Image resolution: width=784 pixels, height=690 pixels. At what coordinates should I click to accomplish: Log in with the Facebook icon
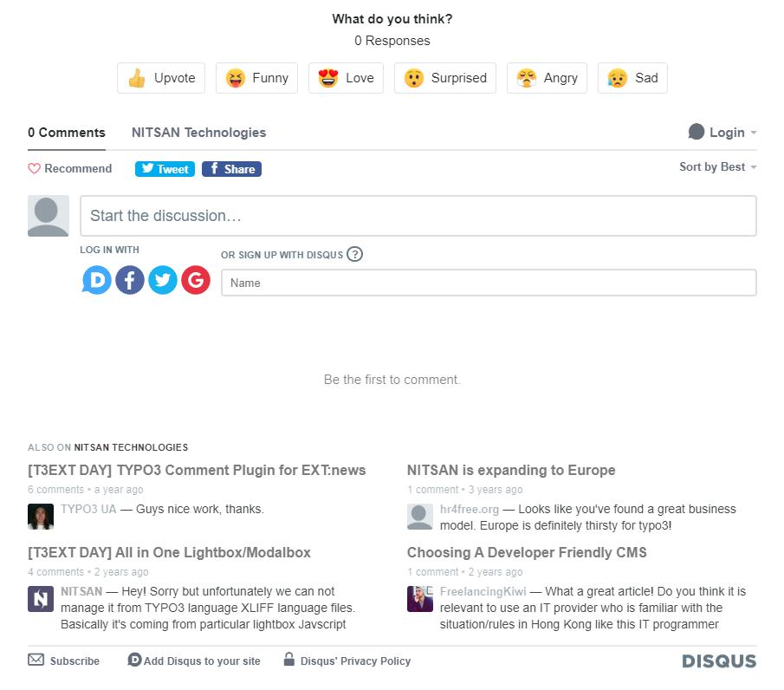pyautogui.click(x=129, y=279)
